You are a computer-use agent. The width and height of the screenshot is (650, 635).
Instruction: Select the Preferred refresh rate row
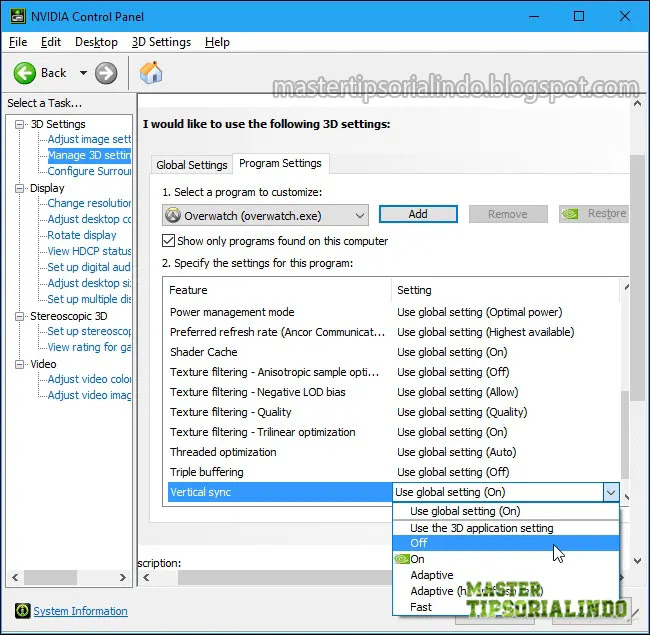(393, 332)
